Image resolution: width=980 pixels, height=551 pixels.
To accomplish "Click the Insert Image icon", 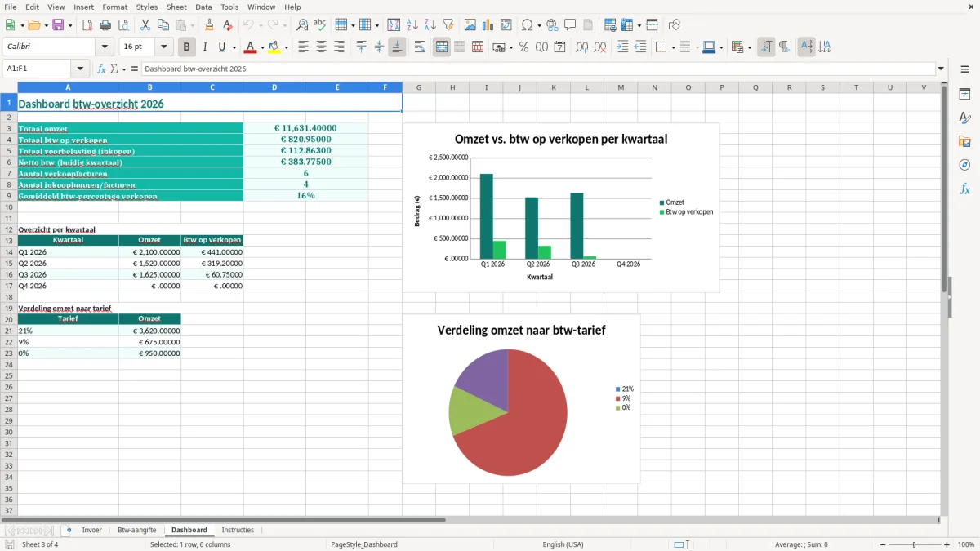I will (470, 25).
